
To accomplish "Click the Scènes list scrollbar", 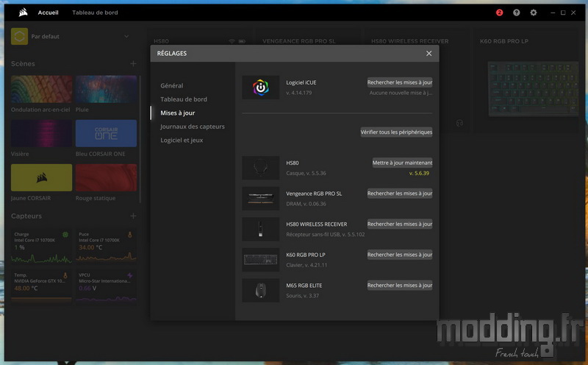I will click(x=140, y=139).
